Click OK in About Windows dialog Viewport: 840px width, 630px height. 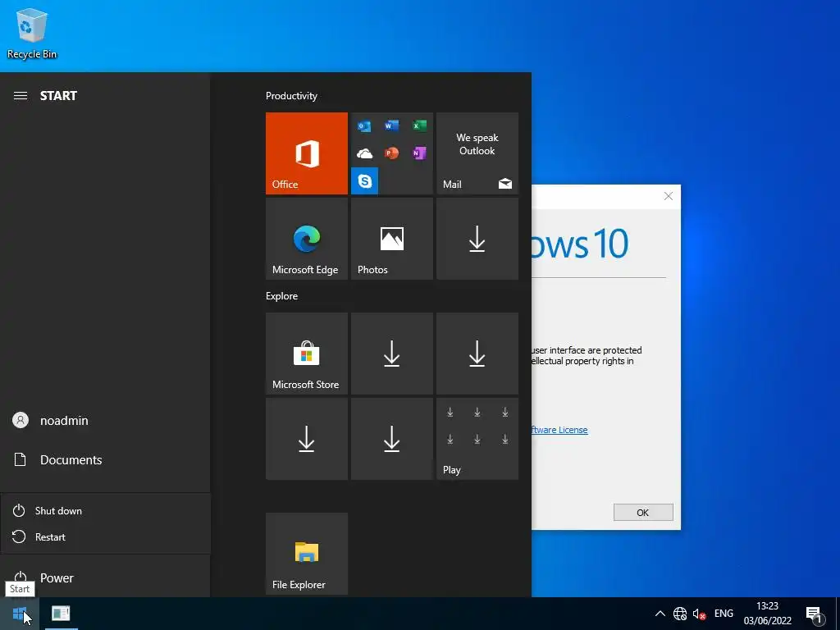point(643,512)
